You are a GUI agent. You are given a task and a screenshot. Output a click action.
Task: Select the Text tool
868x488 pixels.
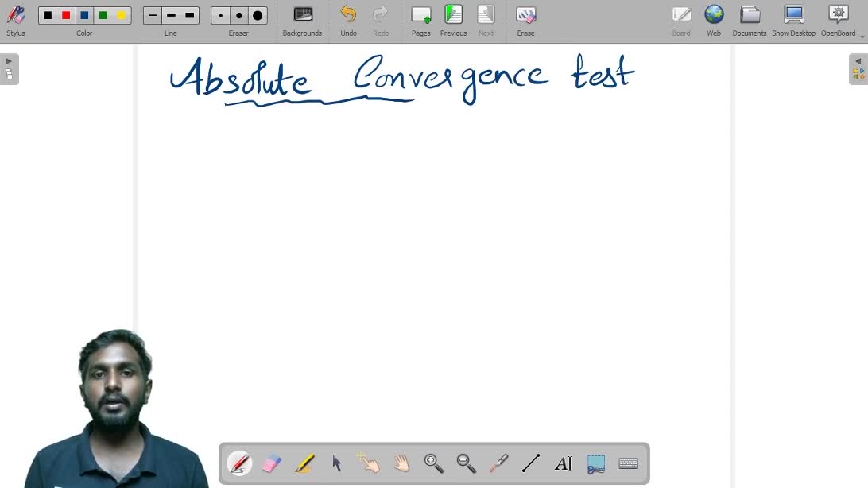tap(563, 463)
